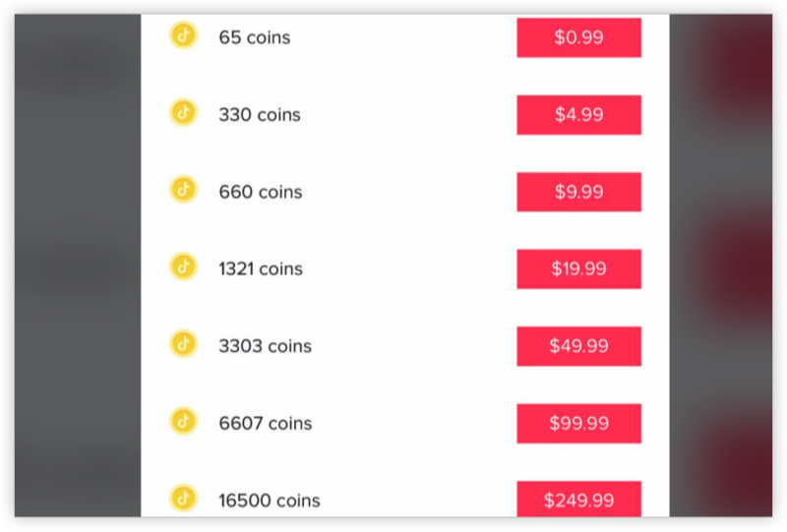Tap the coin icon beside 3303 coins
787x532 pixels.
(x=183, y=344)
